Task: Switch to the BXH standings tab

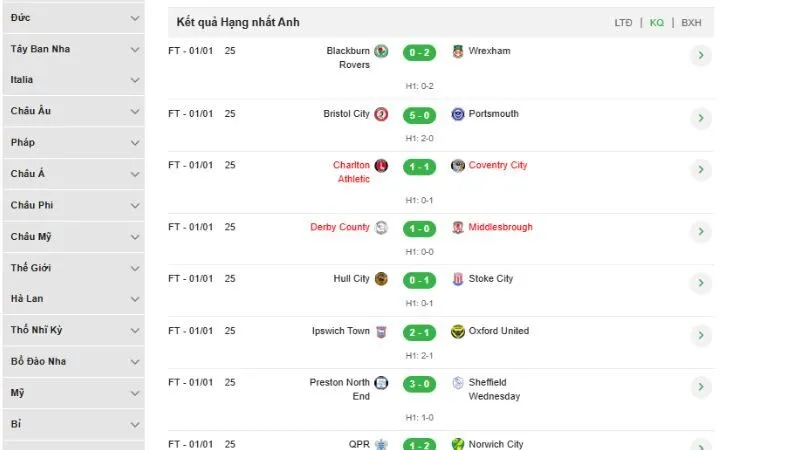Action: 691,22
